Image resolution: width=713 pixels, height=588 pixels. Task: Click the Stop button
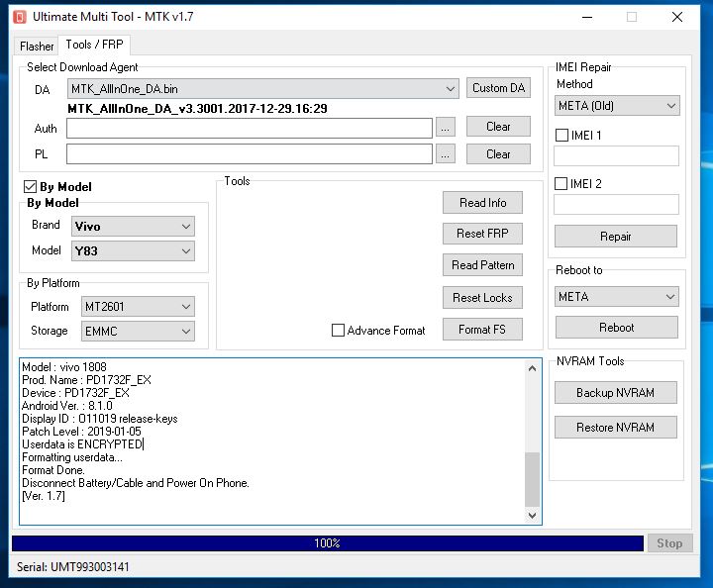click(669, 543)
